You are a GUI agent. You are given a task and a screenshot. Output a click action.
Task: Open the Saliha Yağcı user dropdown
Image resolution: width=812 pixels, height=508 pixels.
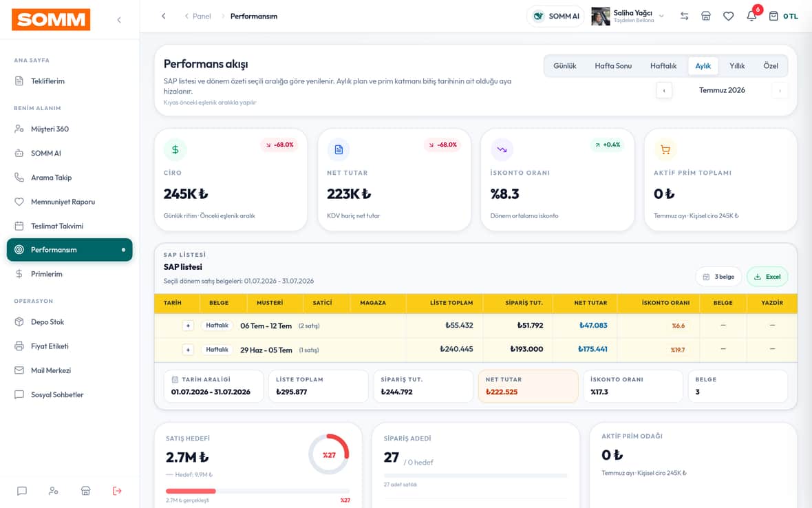tap(628, 16)
